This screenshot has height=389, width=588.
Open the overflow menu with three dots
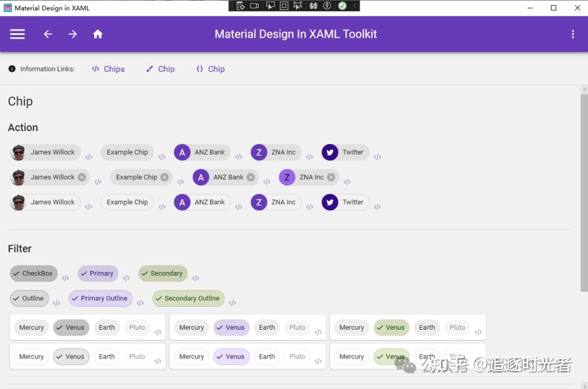(573, 34)
